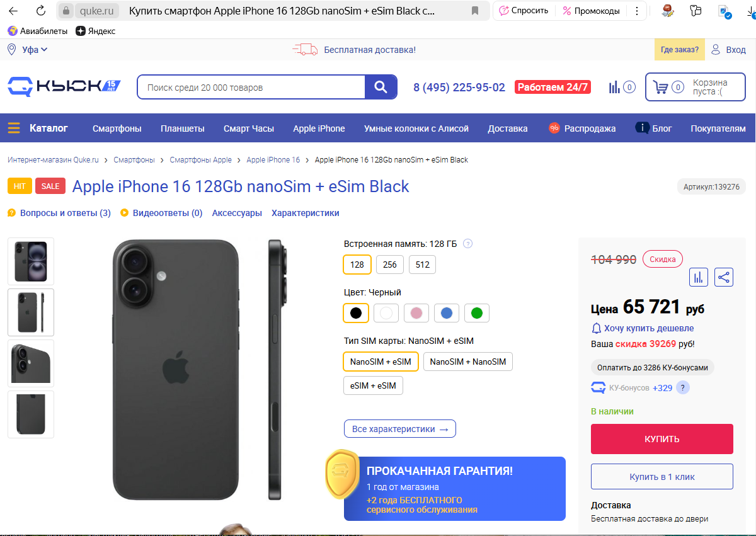
Task: Select the green color swatch
Action: (477, 312)
